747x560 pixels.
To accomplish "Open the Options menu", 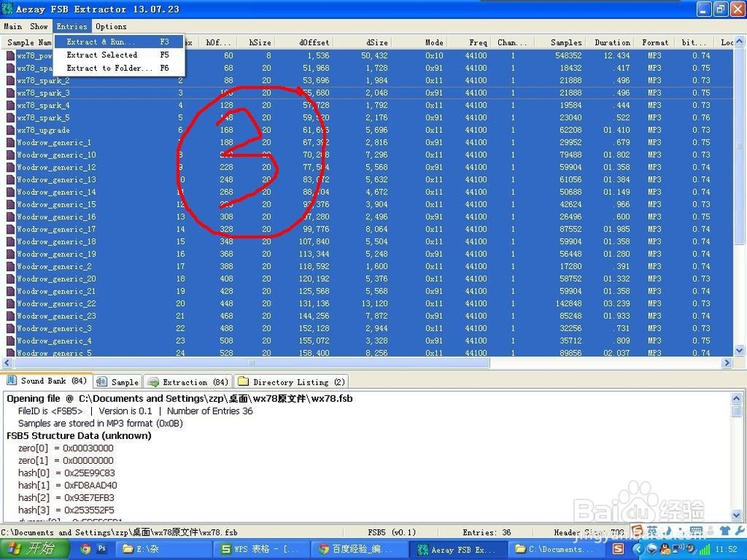I will [x=111, y=26].
